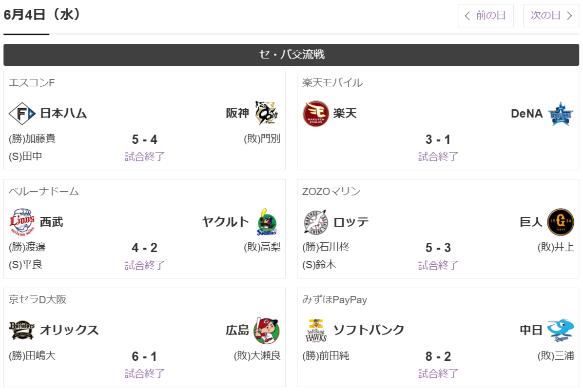The width and height of the screenshot is (583, 392).
Task: Click the Yomiuri Giants round logo
Action: coord(561,222)
